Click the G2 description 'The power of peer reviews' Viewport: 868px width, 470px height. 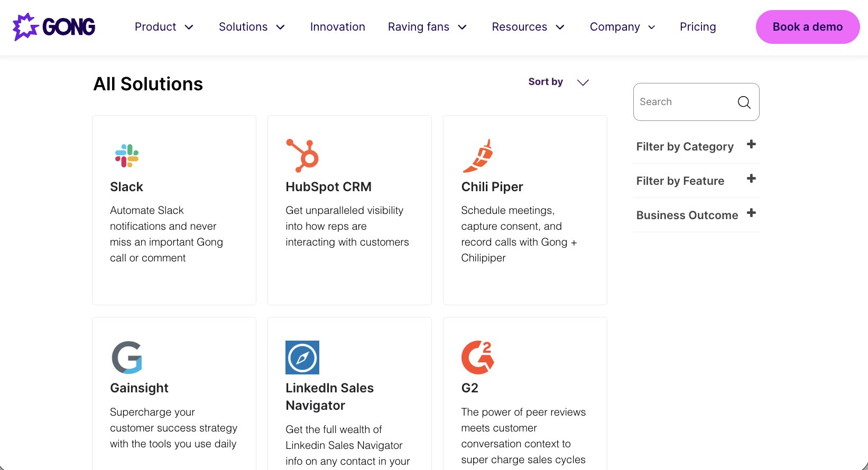pos(523,436)
